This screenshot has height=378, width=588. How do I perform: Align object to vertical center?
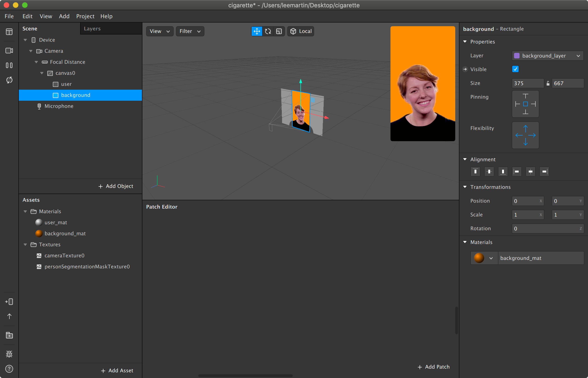[489, 172]
